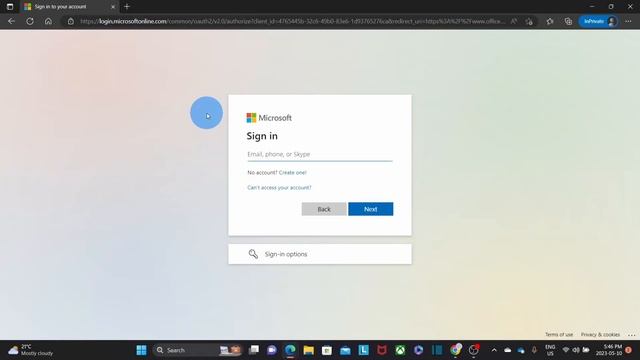Open the Chat app on taskbar

click(272, 350)
